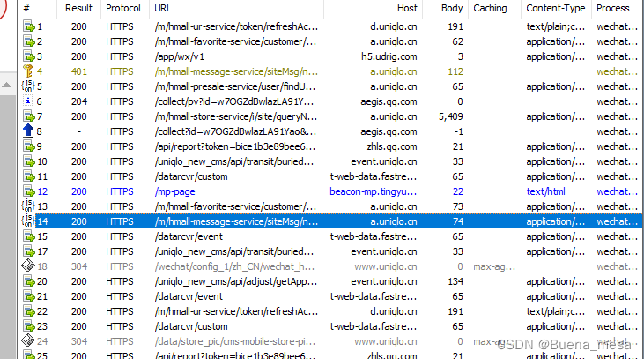
Task: Select the body size 134 cell
Action: (x=455, y=281)
